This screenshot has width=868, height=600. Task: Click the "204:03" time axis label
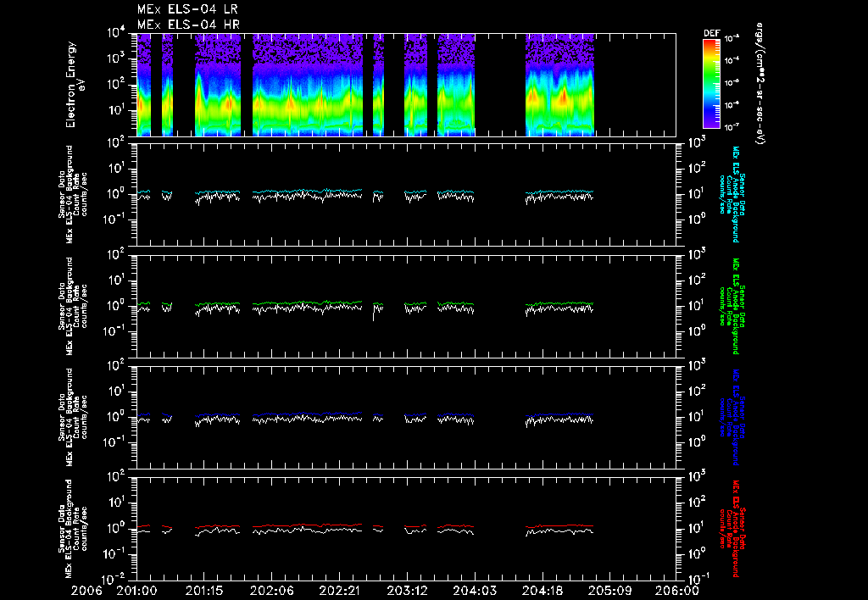(475, 591)
